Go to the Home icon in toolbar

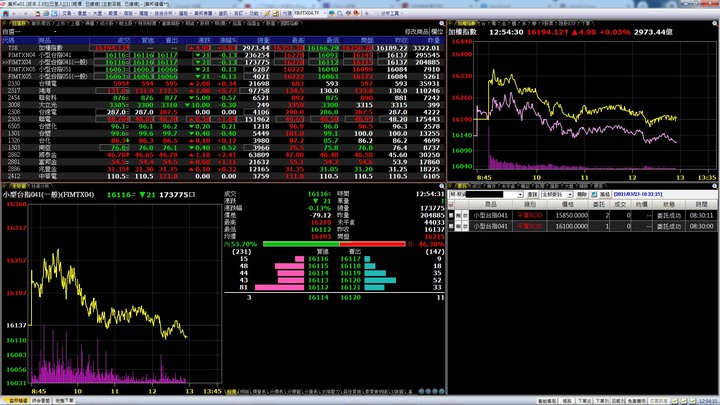click(6, 14)
